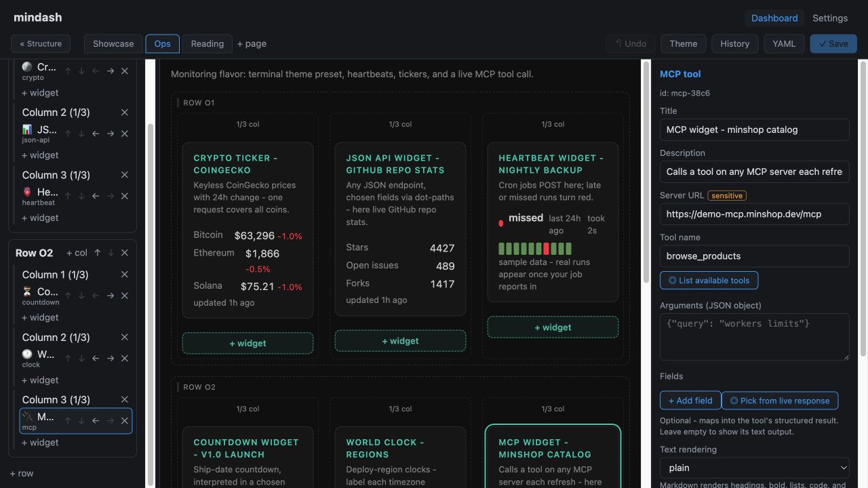Image resolution: width=868 pixels, height=488 pixels.
Task: Move the clock widget left
Action: [96, 358]
